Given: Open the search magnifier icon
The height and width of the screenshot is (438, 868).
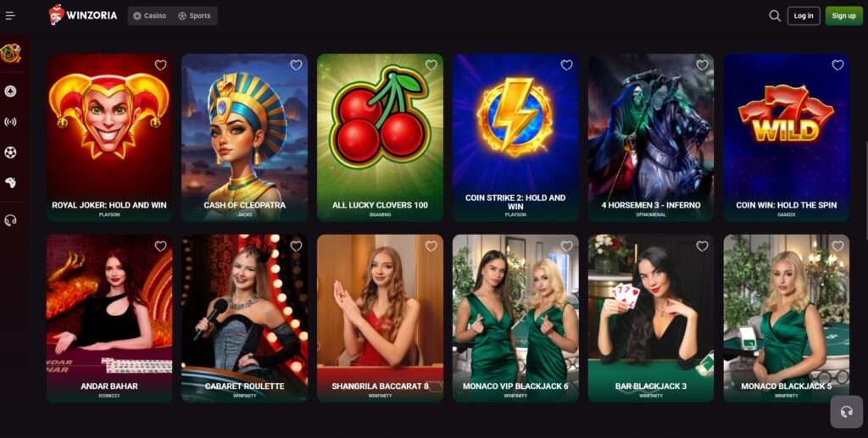Looking at the screenshot, I should [775, 16].
